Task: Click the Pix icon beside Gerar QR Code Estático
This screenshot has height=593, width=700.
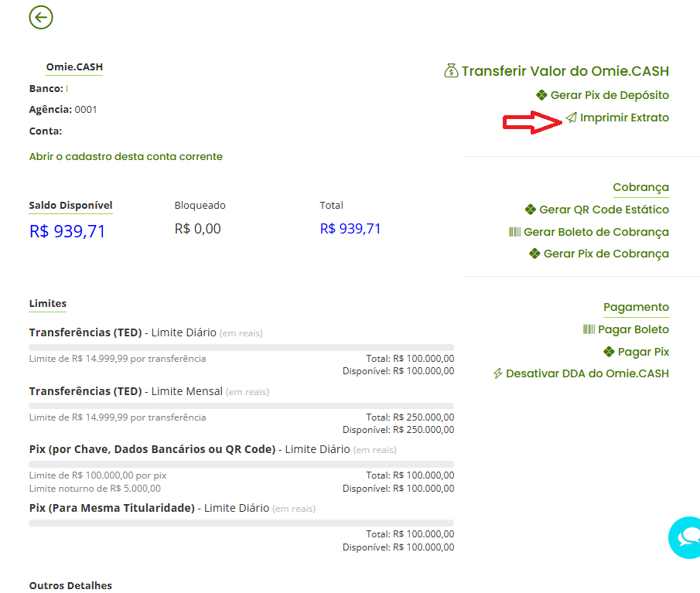Action: tap(531, 210)
